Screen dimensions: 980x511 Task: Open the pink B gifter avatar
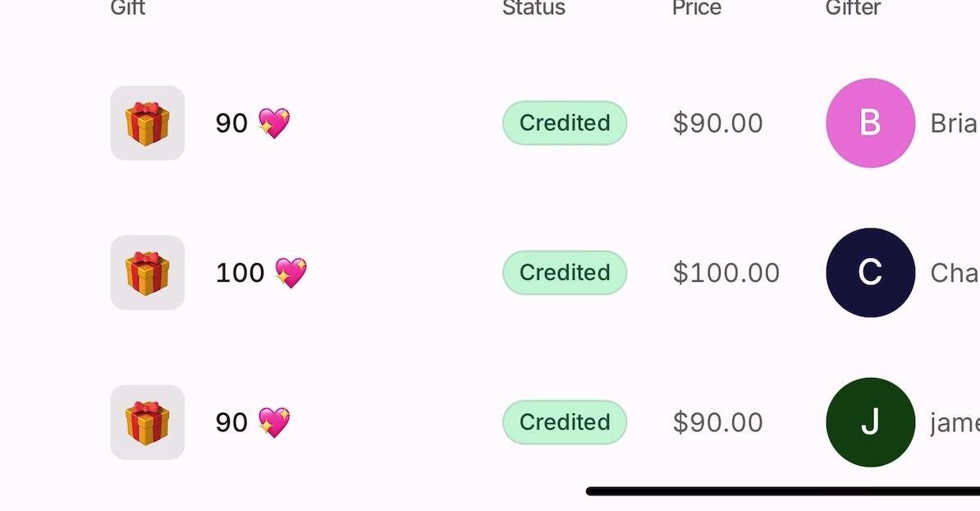[870, 123]
